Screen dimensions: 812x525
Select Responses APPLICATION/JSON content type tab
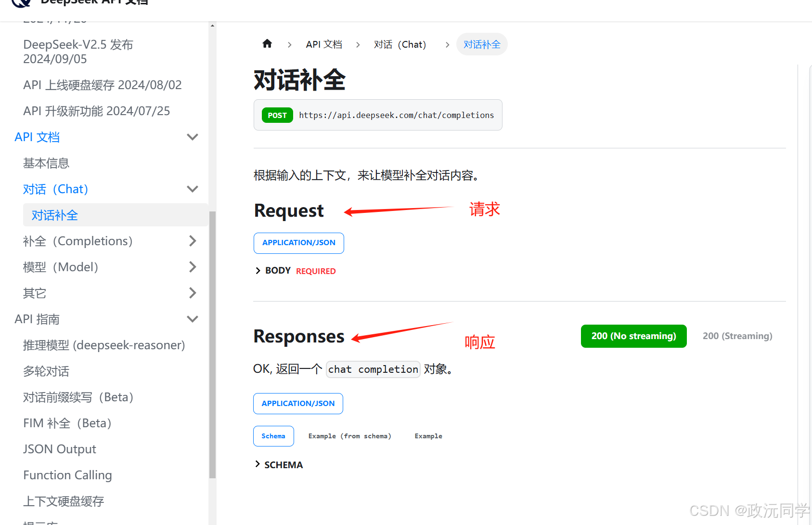click(298, 404)
